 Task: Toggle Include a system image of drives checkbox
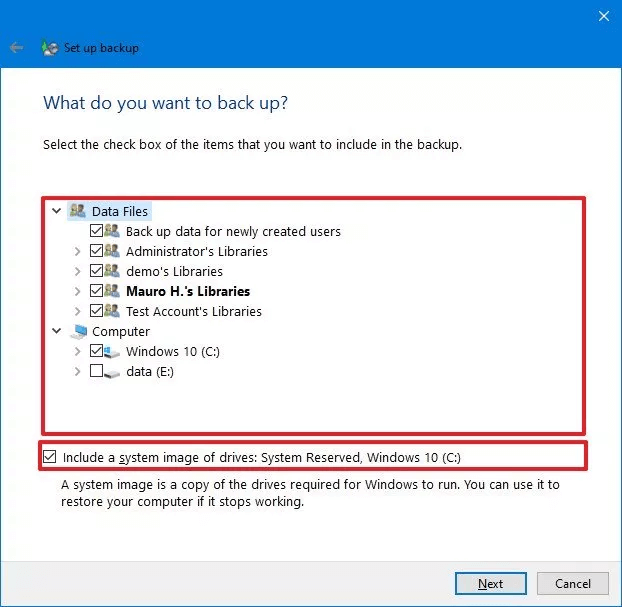coord(50,457)
